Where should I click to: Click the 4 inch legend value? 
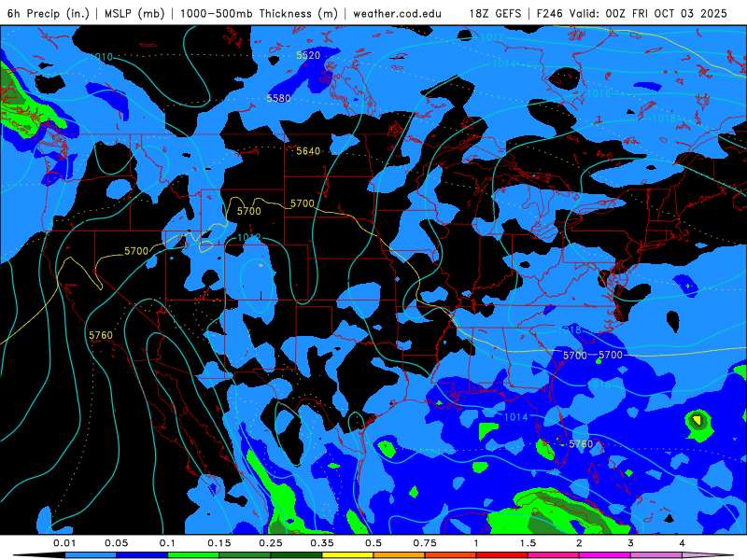[x=682, y=543]
